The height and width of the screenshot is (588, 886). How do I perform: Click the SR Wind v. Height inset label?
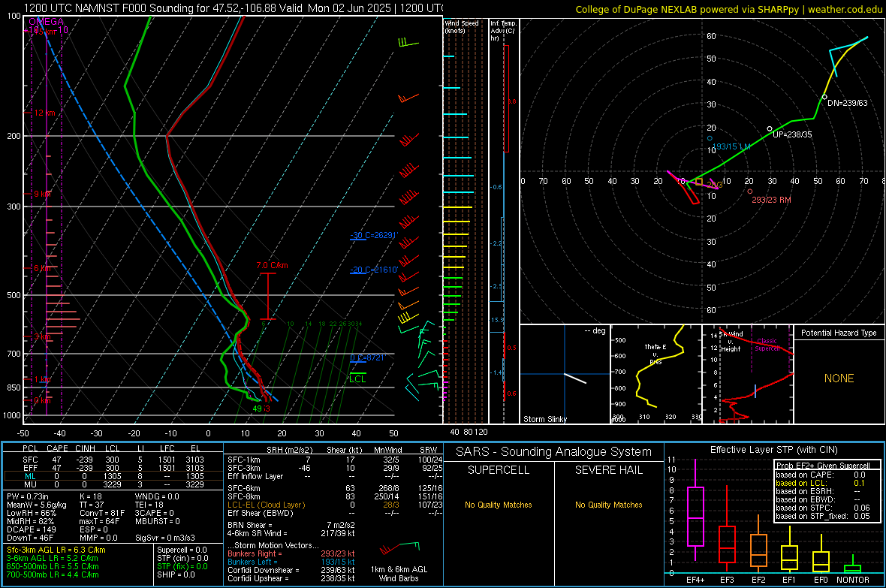pyautogui.click(x=731, y=342)
